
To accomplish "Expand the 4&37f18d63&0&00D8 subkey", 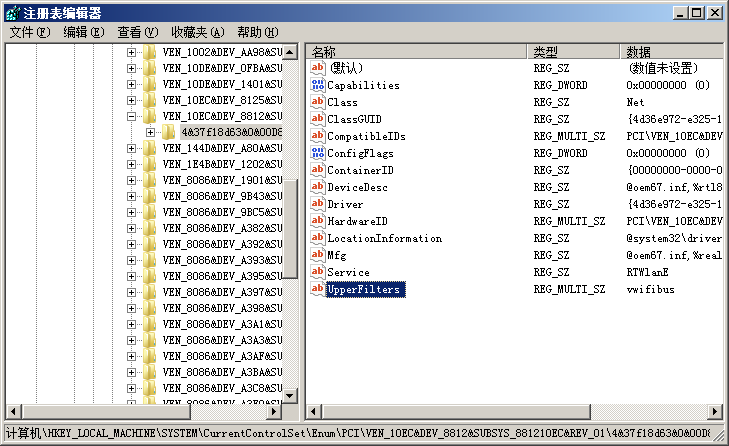I will pyautogui.click(x=150, y=133).
